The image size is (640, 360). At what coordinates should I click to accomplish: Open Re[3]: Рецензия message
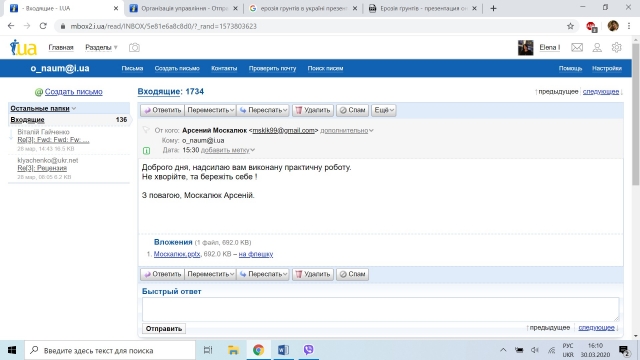(42, 168)
